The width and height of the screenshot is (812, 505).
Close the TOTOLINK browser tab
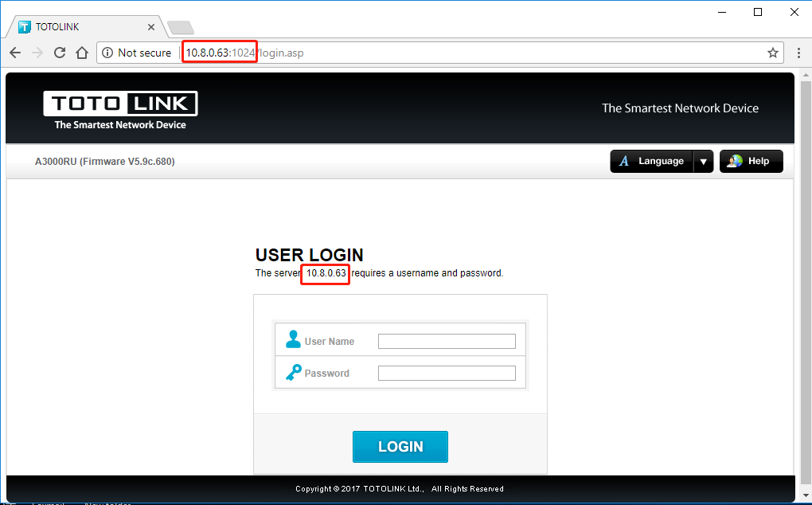151,27
